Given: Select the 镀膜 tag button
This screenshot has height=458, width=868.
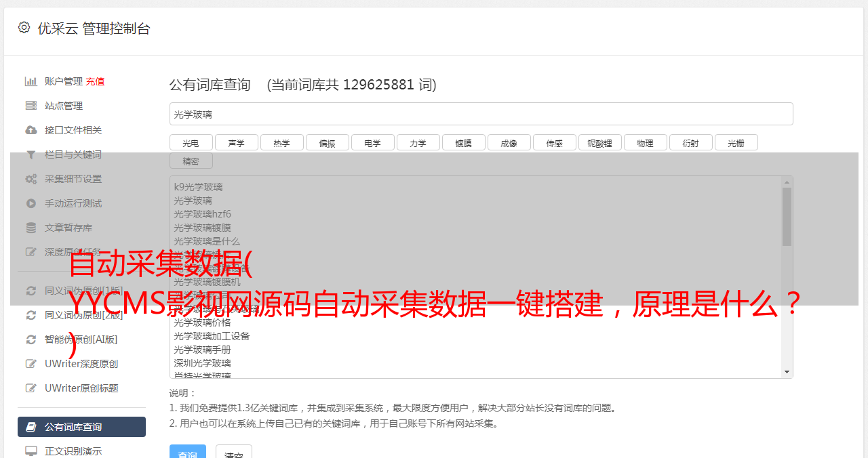Looking at the screenshot, I should tap(464, 142).
